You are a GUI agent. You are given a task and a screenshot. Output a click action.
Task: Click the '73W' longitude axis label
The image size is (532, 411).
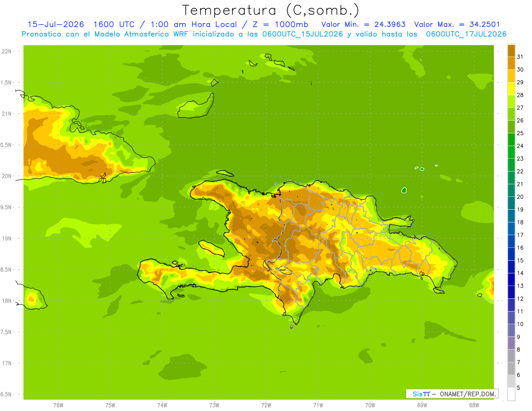point(214,405)
